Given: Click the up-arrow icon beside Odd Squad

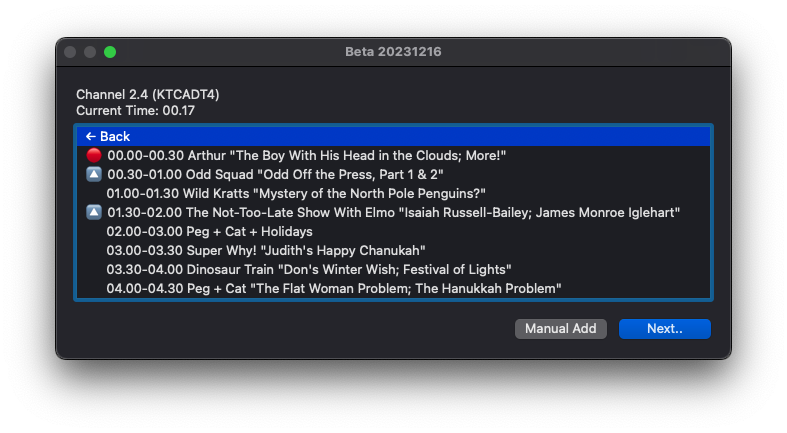Looking at the screenshot, I should click(94, 175).
